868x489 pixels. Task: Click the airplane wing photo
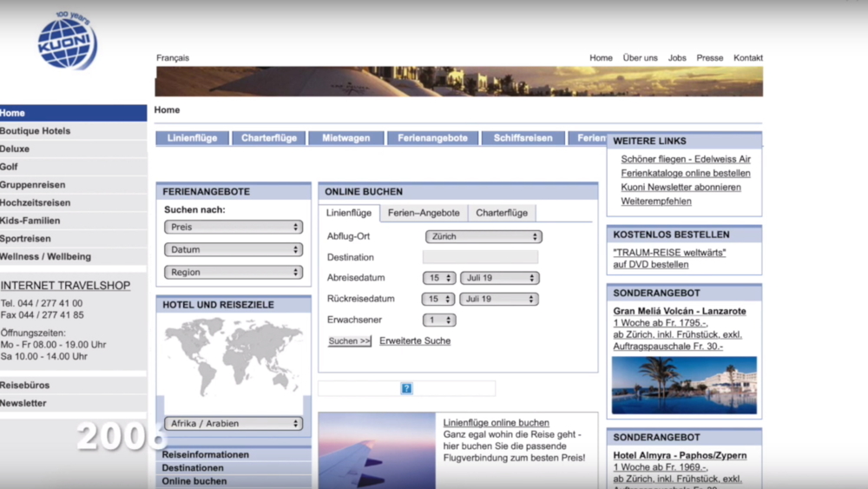click(377, 450)
